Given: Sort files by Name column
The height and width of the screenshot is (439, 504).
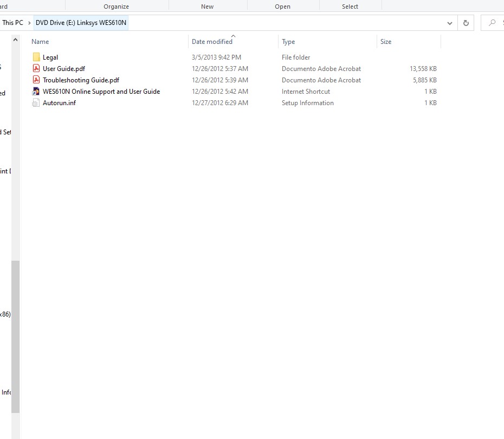Looking at the screenshot, I should [x=40, y=42].
